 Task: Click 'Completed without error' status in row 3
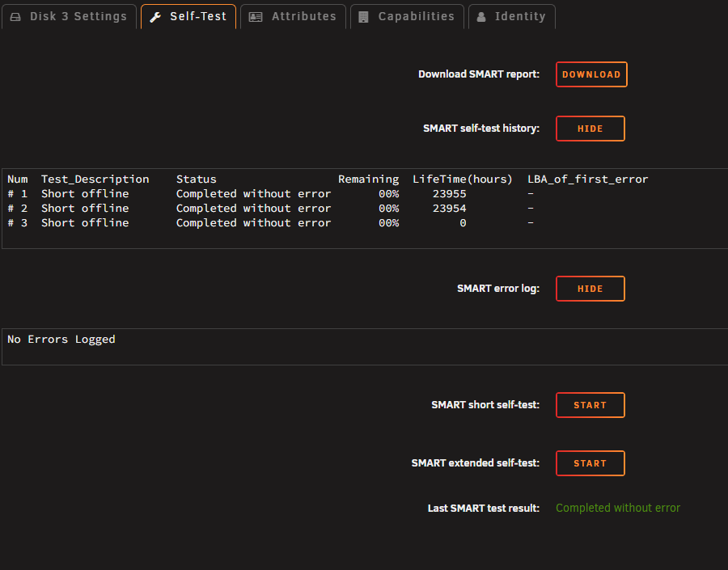point(253,223)
